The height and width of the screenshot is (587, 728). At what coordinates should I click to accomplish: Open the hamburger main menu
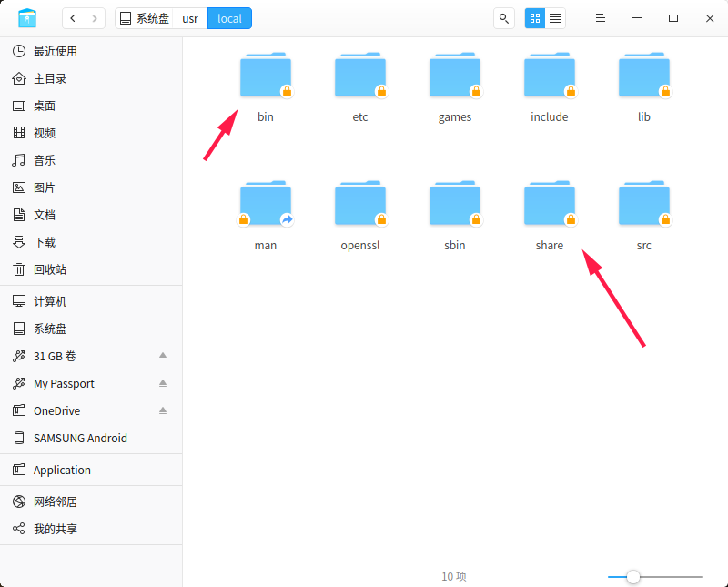(x=601, y=18)
